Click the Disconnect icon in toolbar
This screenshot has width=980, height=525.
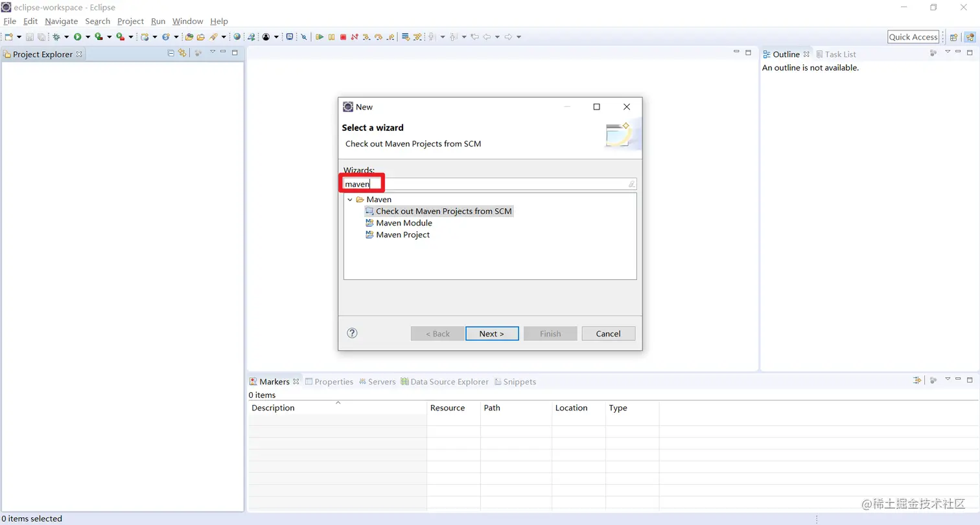click(x=355, y=37)
